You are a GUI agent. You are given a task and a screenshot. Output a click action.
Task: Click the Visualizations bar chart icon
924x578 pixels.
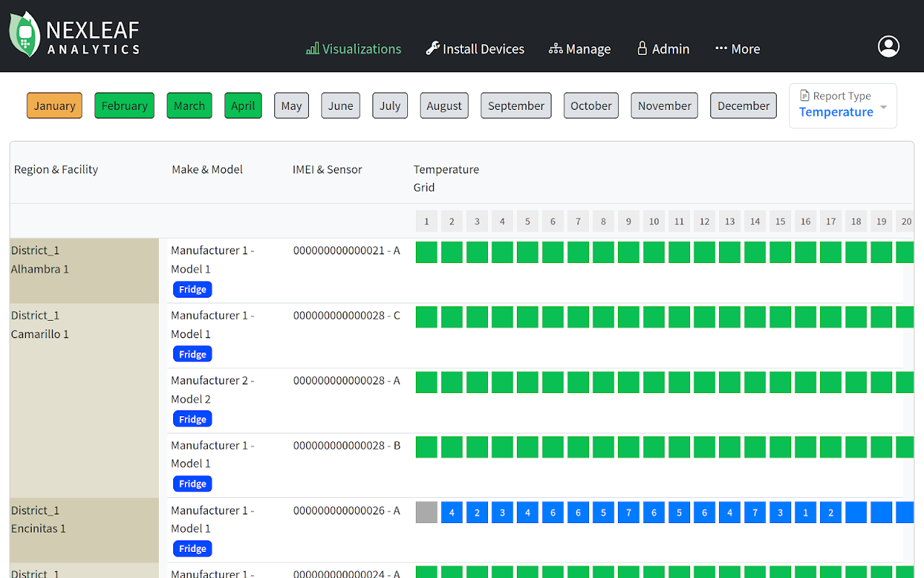point(312,49)
